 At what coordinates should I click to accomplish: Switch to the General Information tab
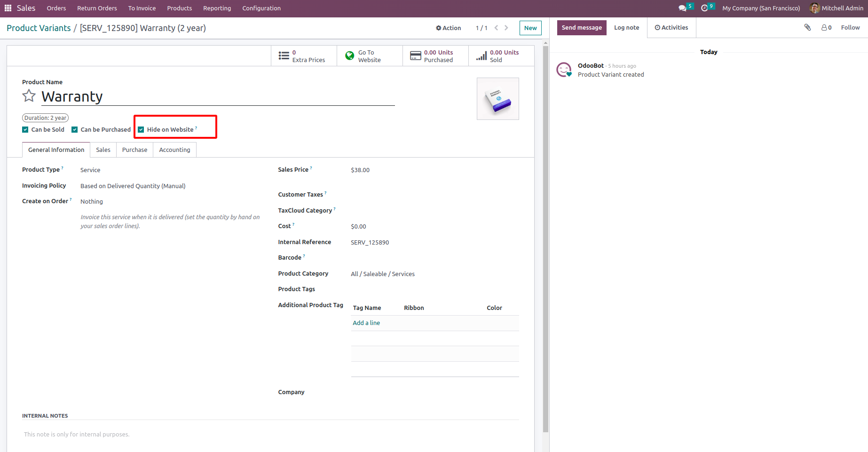(x=56, y=150)
